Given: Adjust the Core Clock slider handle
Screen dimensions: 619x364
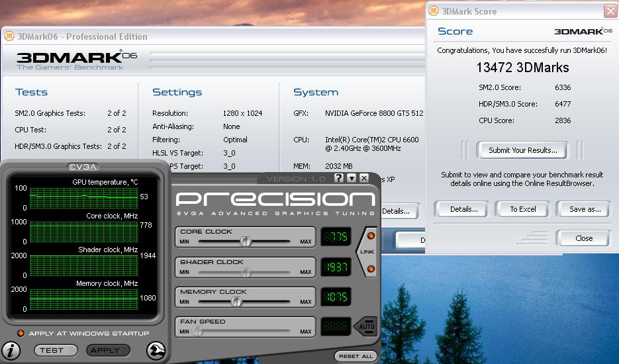Looking at the screenshot, I should (246, 241).
